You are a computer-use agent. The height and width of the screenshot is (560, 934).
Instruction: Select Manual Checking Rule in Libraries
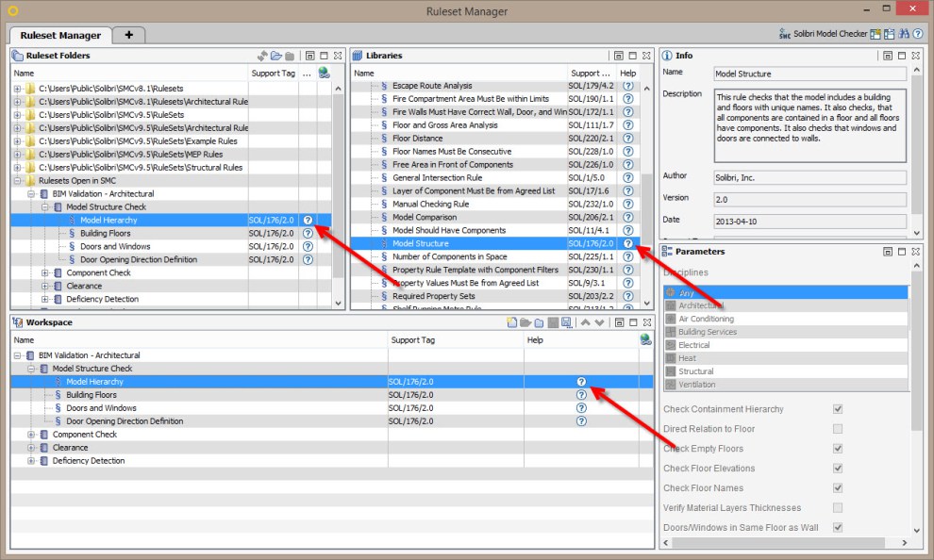pos(430,205)
